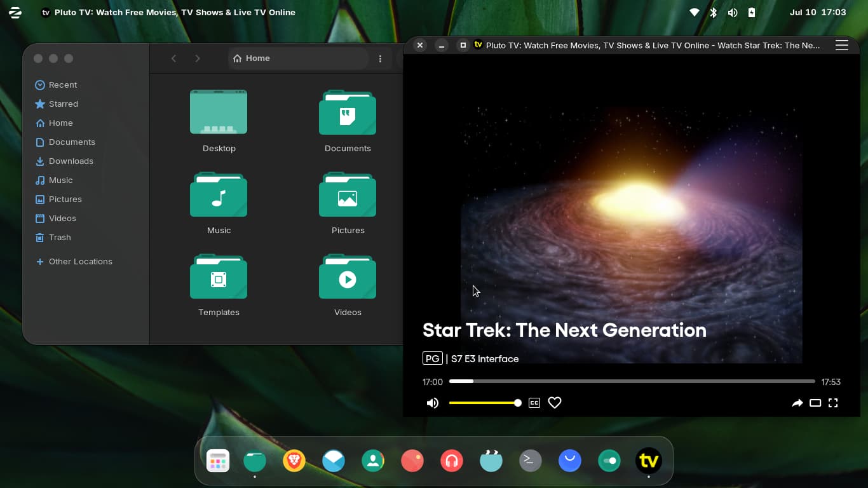Screen dimensions: 868x488
Task: Select the Music folder icon in the grid
Action: [219, 194]
